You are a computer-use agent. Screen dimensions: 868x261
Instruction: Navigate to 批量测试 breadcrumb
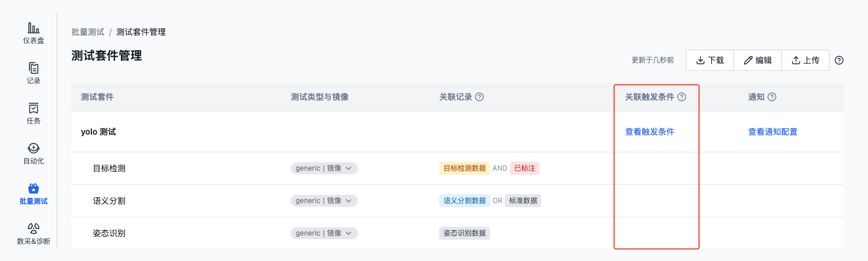pyautogui.click(x=88, y=32)
